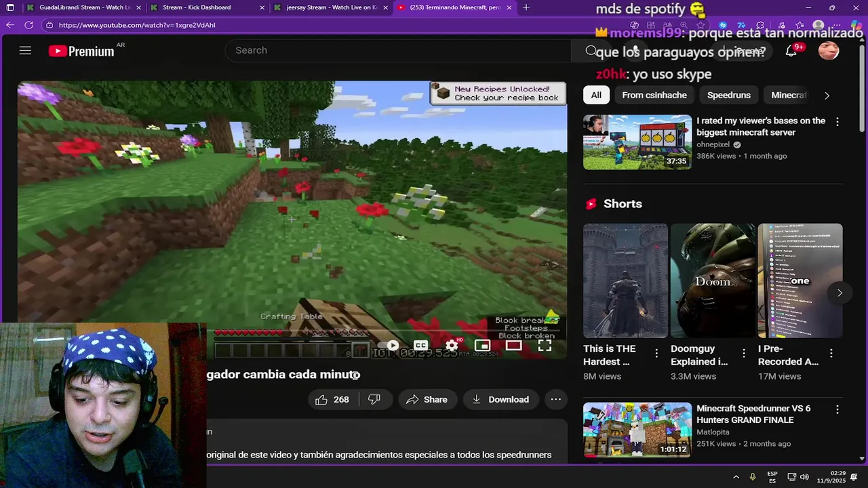
Task: Click the YouTube search field
Action: pyautogui.click(x=400, y=50)
